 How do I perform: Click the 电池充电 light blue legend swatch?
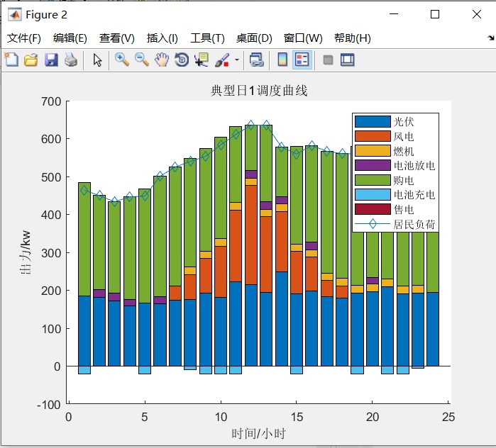(x=373, y=195)
